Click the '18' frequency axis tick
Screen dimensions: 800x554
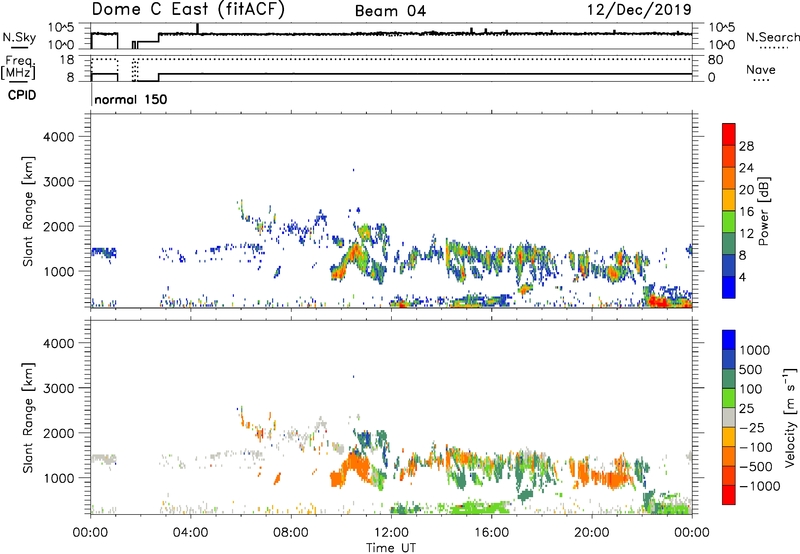pos(67,60)
